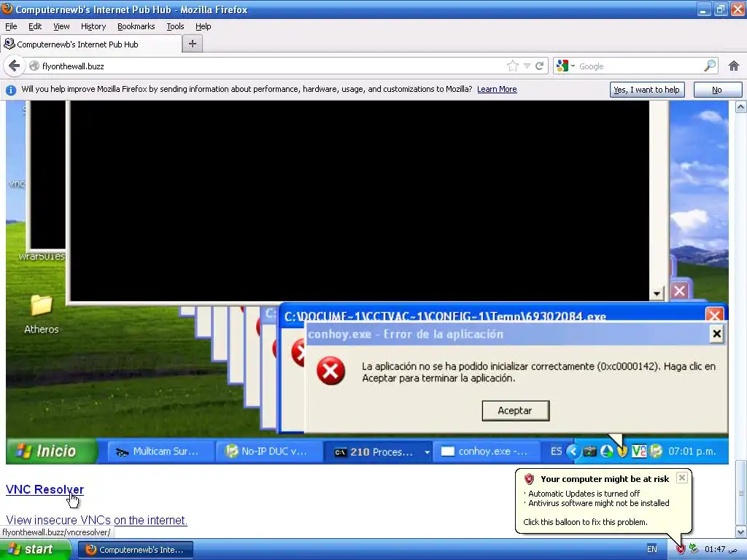Open the Learn More link

coord(497,89)
